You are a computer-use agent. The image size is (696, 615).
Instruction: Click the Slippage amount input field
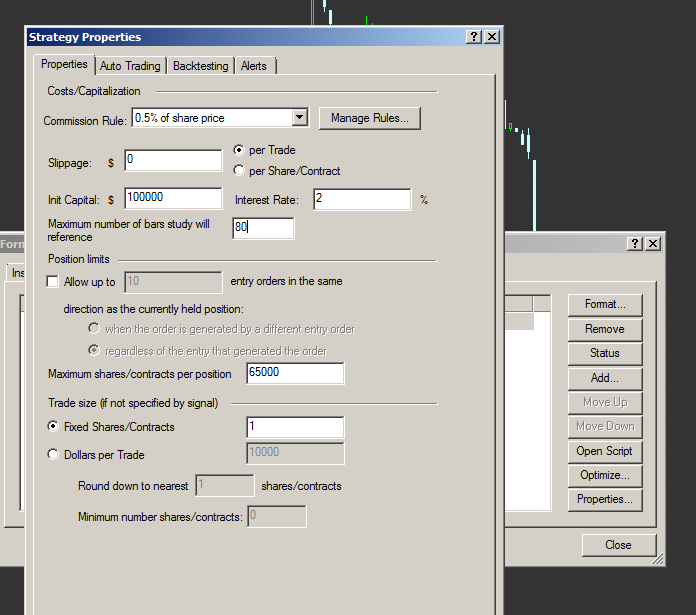(x=172, y=160)
